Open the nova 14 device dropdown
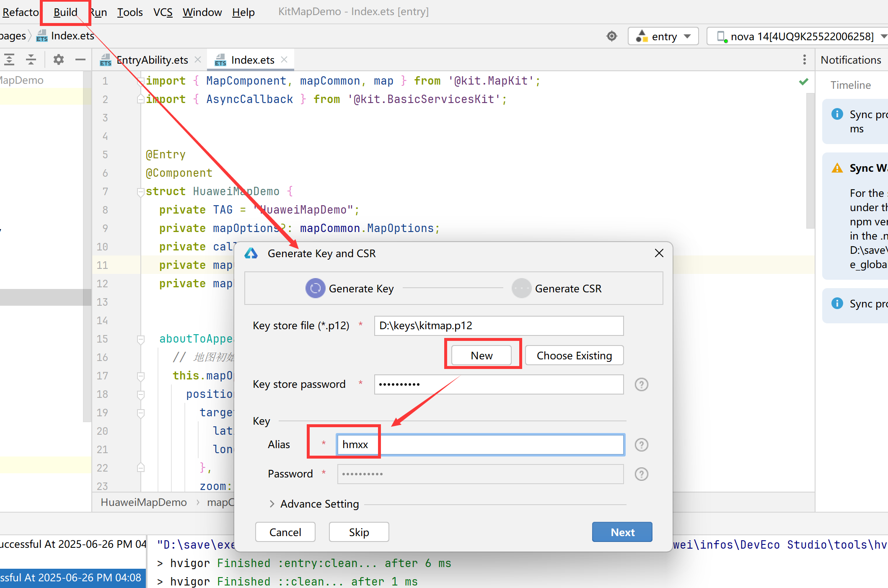888x588 pixels. click(796, 36)
